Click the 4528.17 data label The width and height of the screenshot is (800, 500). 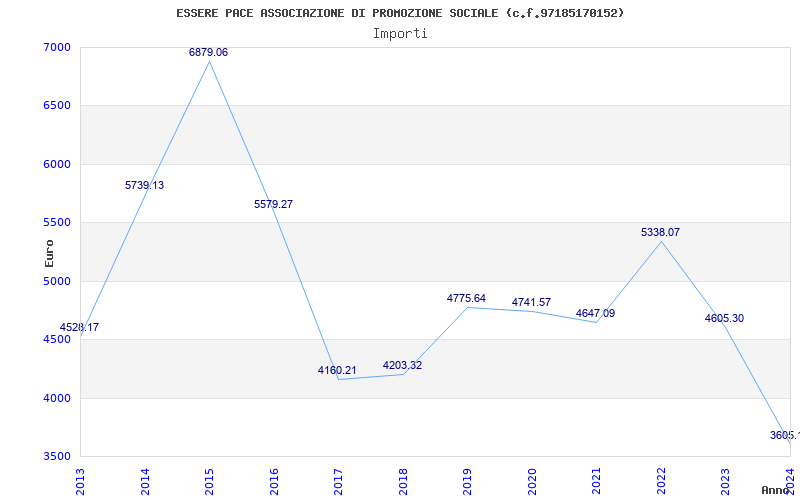coord(79,327)
